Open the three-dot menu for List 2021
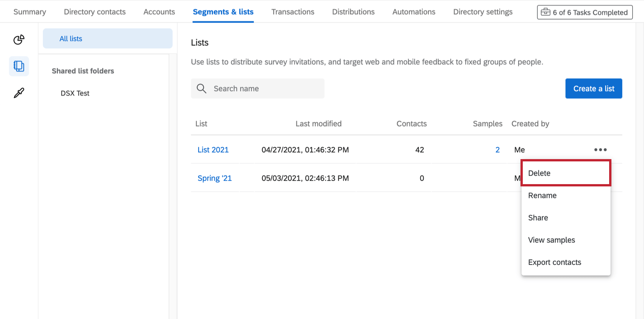Screen dimensions: 644x319 pyautogui.click(x=600, y=150)
